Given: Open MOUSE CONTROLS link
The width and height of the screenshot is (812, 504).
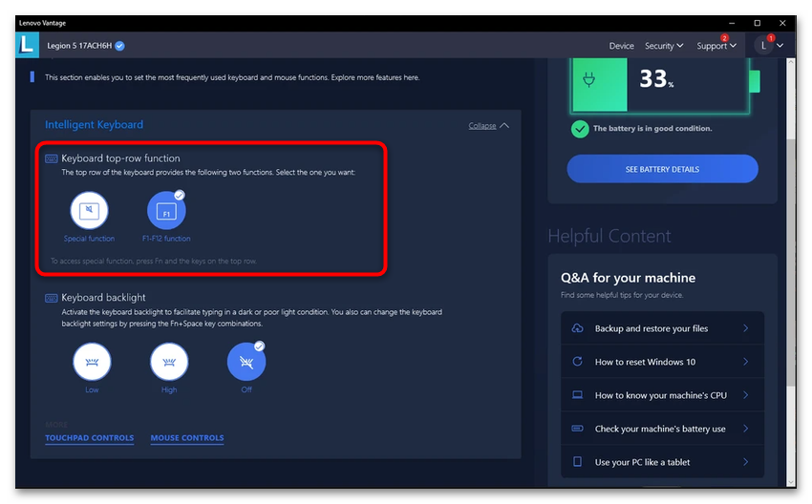Looking at the screenshot, I should 187,438.
